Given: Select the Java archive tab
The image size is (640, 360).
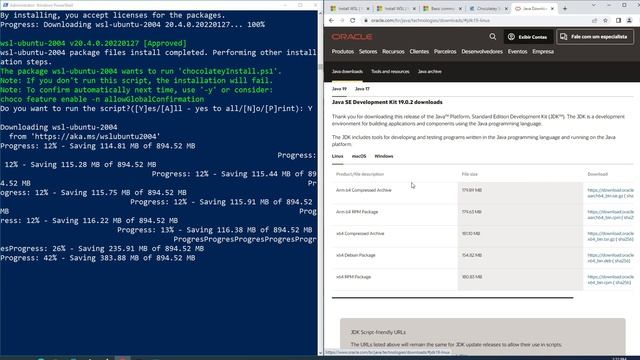Looking at the screenshot, I should tap(429, 71).
